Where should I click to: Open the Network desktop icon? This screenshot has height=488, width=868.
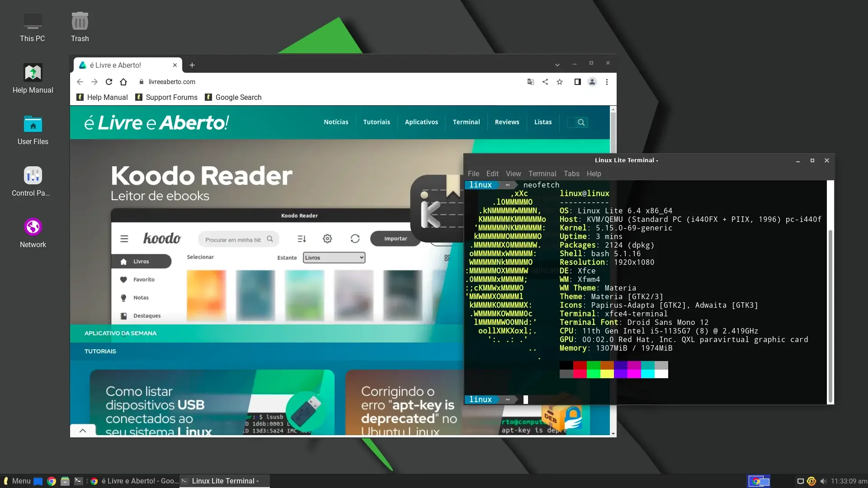pyautogui.click(x=33, y=233)
